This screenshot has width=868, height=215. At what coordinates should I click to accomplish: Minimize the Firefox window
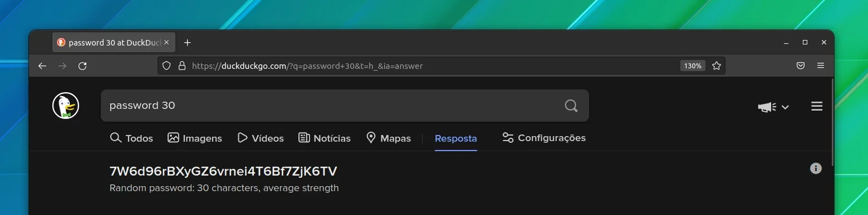click(786, 42)
